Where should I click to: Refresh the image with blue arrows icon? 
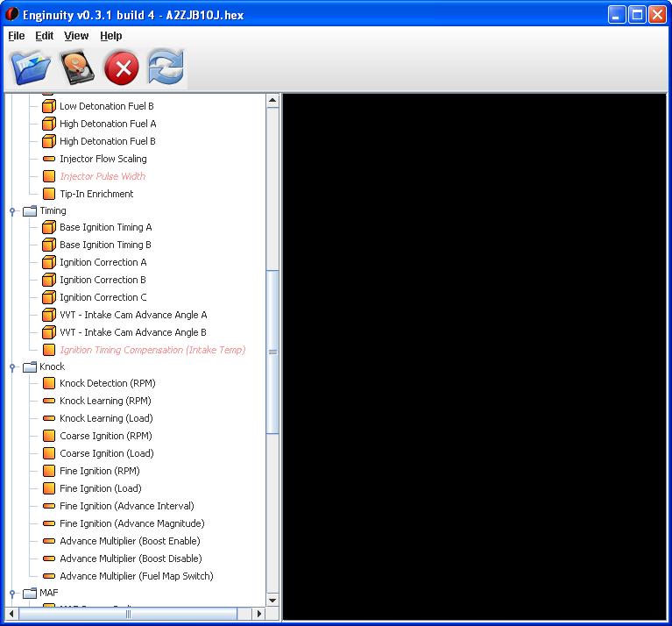pyautogui.click(x=166, y=67)
